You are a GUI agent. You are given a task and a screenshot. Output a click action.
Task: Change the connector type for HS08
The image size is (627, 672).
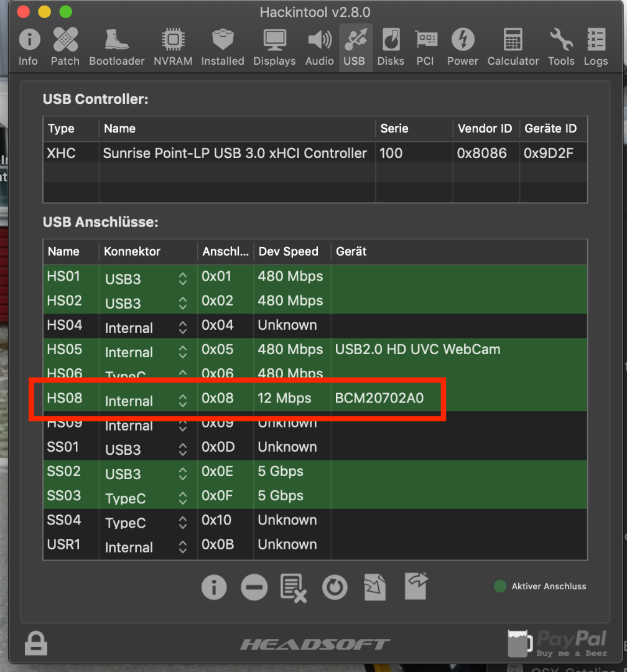click(182, 401)
